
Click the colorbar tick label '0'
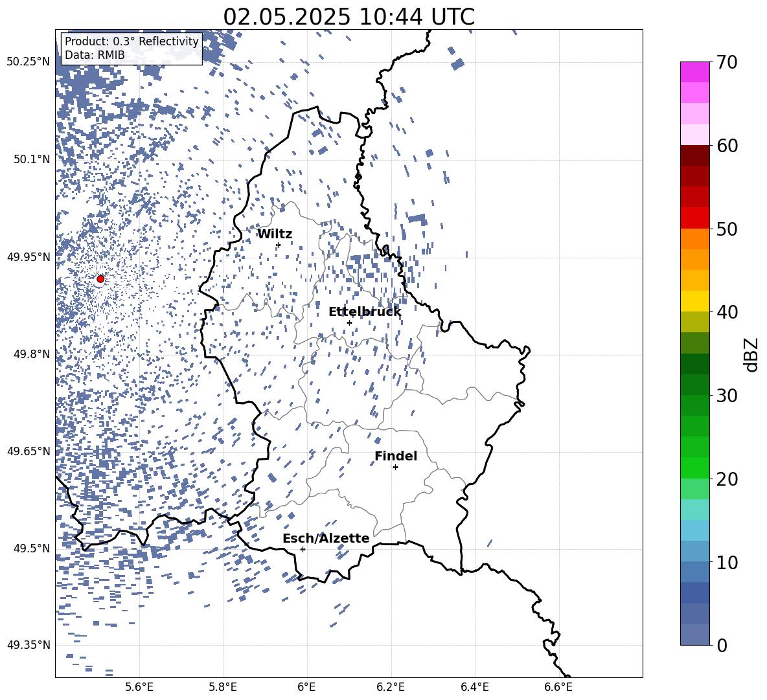tap(722, 646)
